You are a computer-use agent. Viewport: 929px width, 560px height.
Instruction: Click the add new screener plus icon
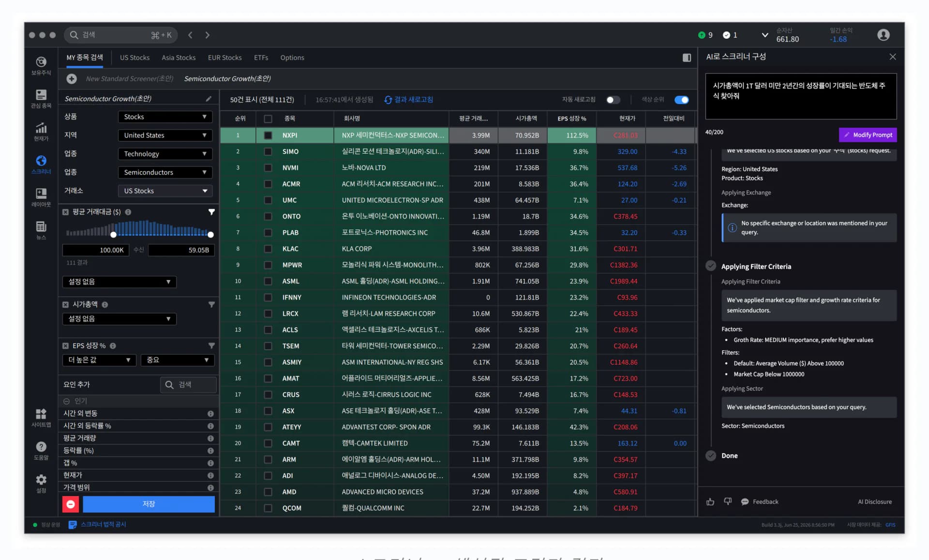click(x=72, y=79)
